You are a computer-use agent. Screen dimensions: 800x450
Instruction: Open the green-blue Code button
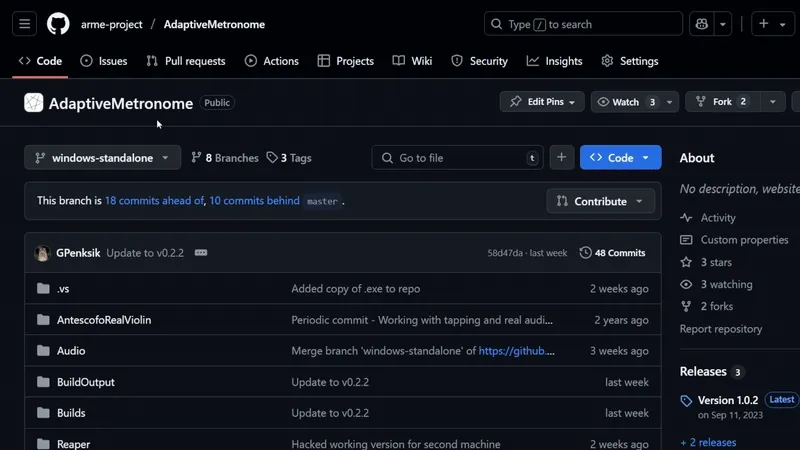pyautogui.click(x=620, y=158)
